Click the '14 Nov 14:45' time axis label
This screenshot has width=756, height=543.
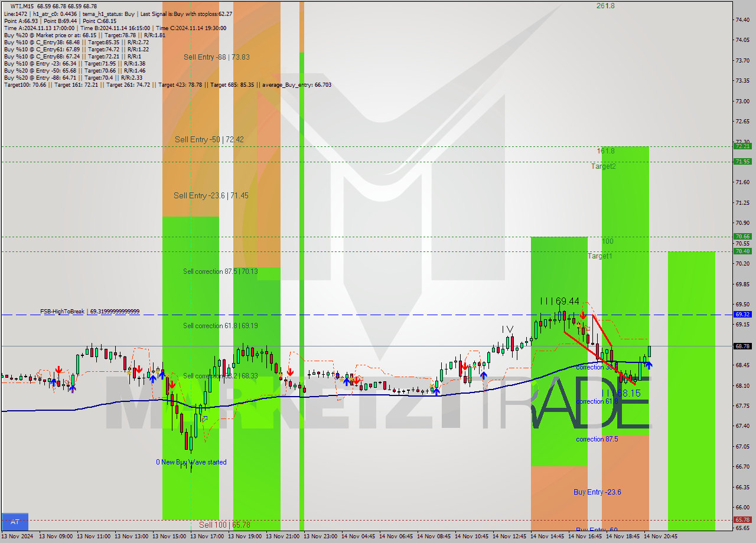coord(547,537)
